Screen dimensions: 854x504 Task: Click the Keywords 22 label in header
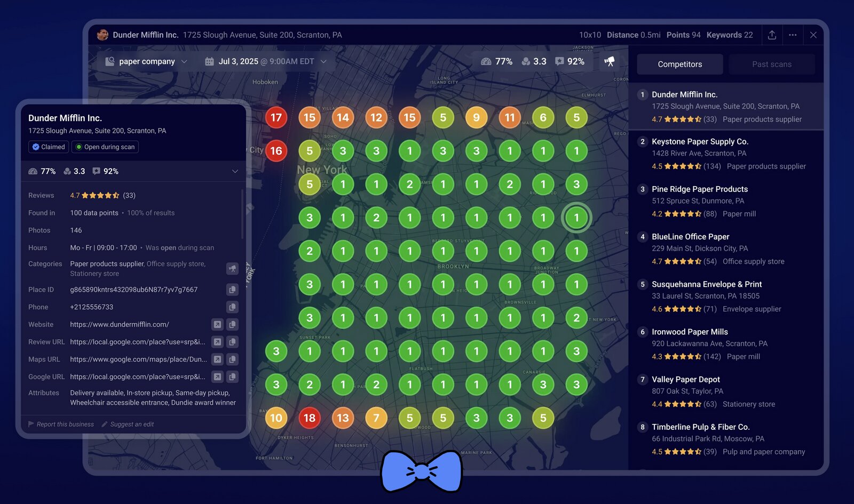click(x=730, y=35)
